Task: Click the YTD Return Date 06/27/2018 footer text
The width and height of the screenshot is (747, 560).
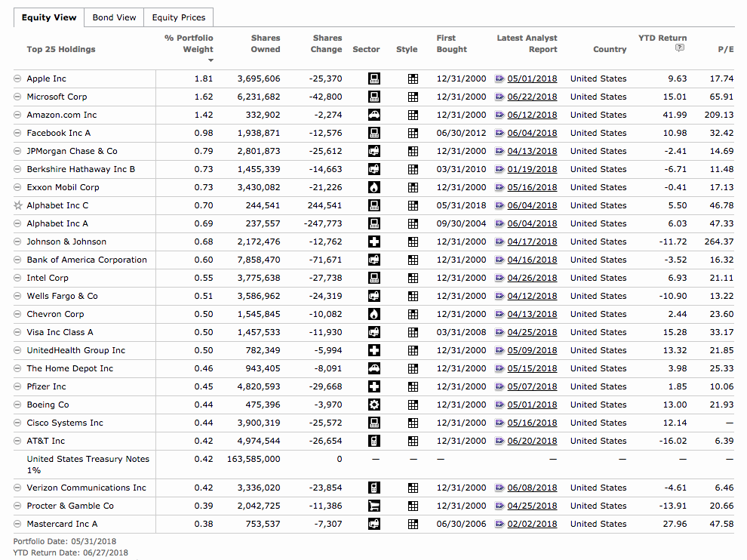Action: [x=70, y=553]
